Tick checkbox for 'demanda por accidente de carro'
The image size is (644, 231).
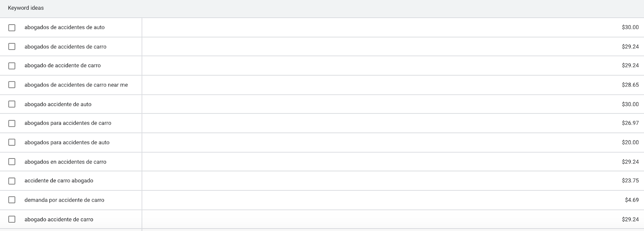click(x=12, y=200)
